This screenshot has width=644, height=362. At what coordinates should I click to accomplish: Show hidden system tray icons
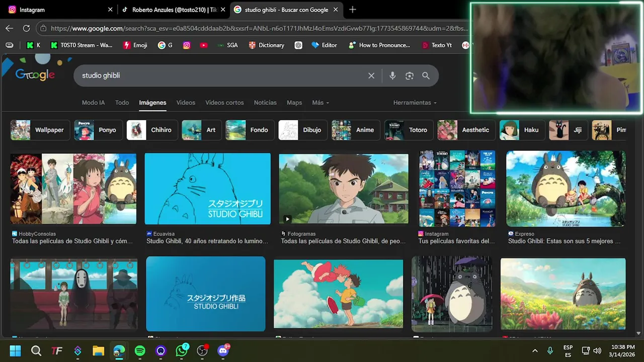[x=535, y=350]
